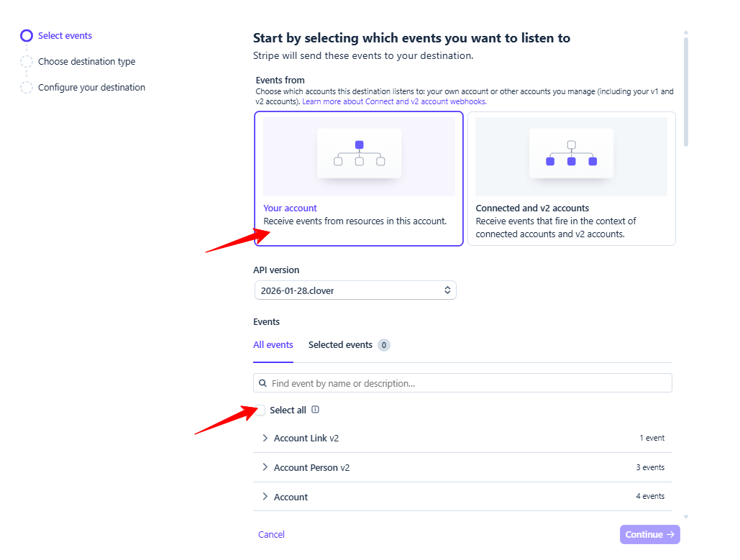Click the Your account hierarchy illustration
740x560 pixels.
pos(359,154)
